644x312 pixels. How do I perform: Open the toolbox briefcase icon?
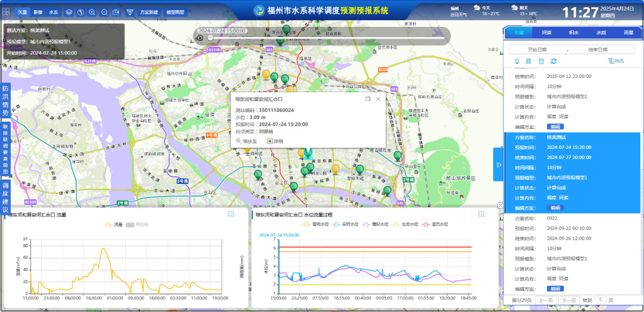(116, 13)
